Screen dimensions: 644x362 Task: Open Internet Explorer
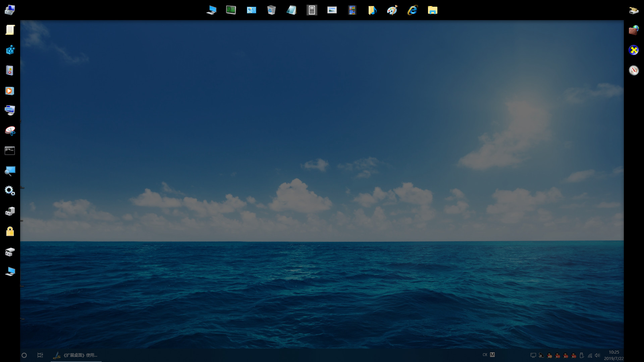(412, 10)
